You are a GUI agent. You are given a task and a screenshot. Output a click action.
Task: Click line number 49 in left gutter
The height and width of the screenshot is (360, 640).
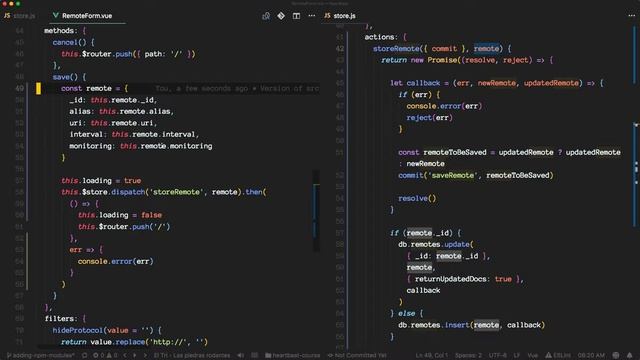pos(20,88)
